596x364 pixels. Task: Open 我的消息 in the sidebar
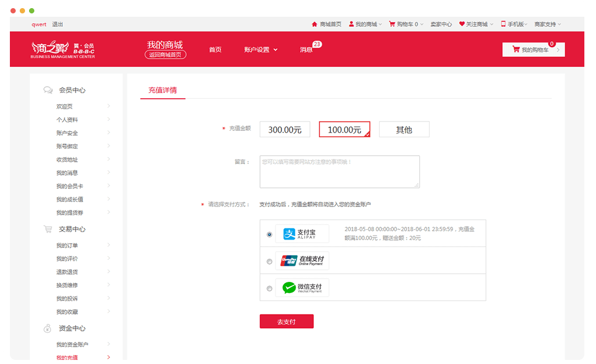(67, 173)
